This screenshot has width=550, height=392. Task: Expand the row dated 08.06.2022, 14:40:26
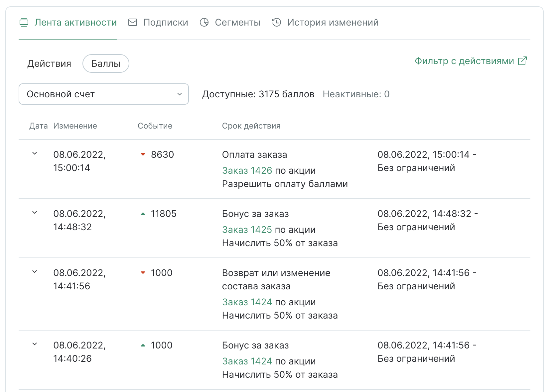(35, 344)
